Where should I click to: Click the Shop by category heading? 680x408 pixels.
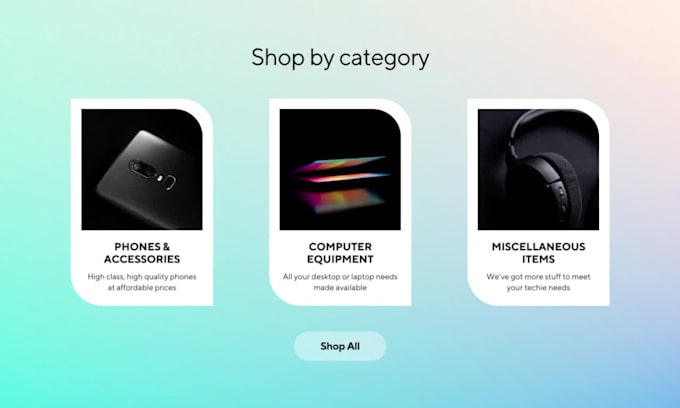point(340,57)
